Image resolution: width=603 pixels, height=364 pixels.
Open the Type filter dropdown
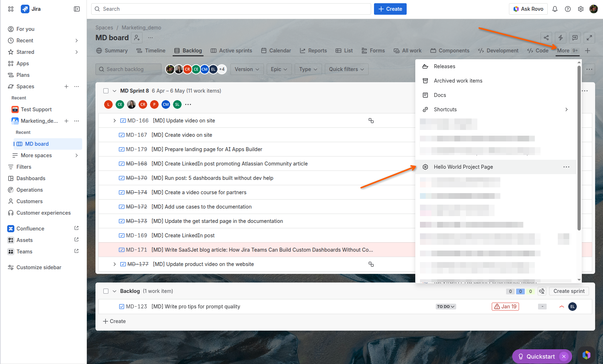click(x=308, y=69)
